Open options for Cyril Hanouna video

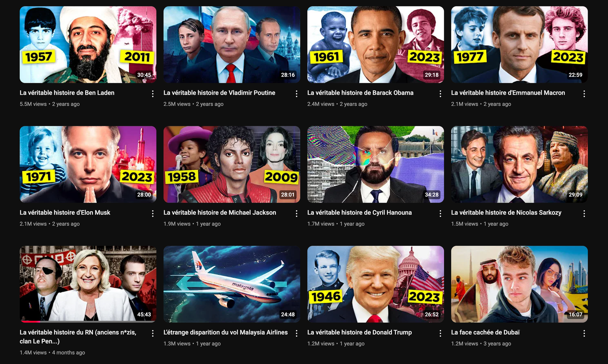tap(440, 213)
